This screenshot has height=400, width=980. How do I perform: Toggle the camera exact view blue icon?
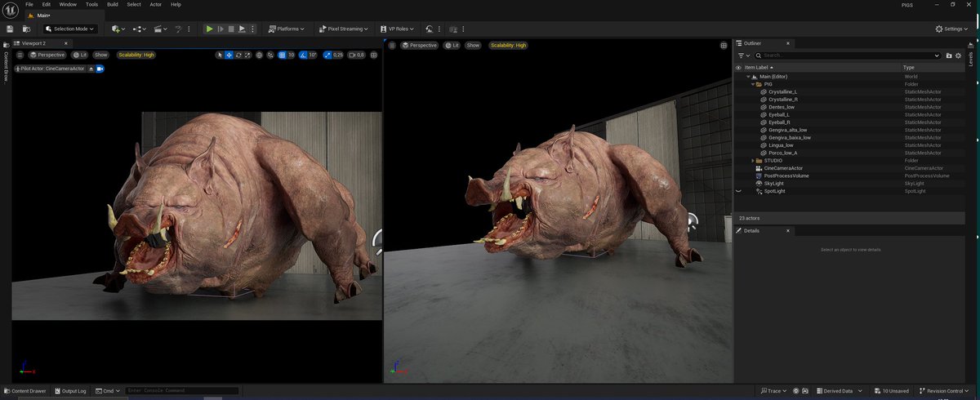pos(100,69)
